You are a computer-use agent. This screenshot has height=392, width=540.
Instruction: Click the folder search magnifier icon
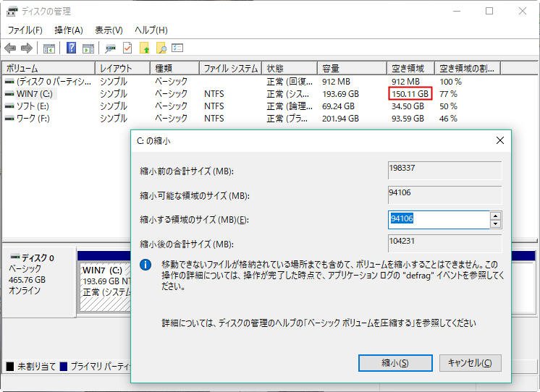[161, 48]
